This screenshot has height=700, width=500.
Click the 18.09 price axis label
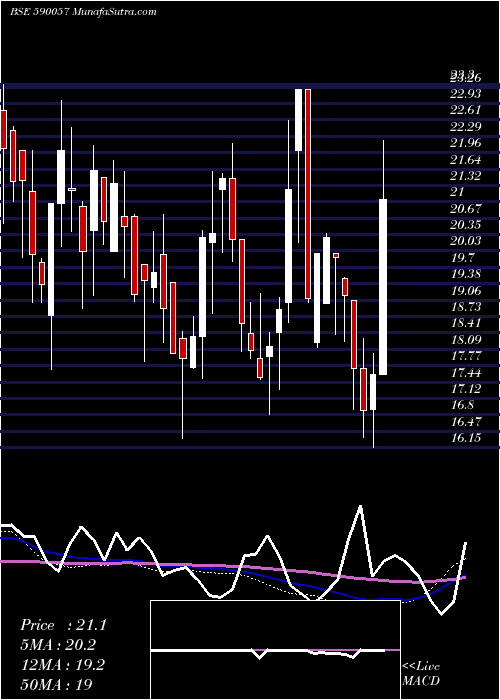click(466, 339)
